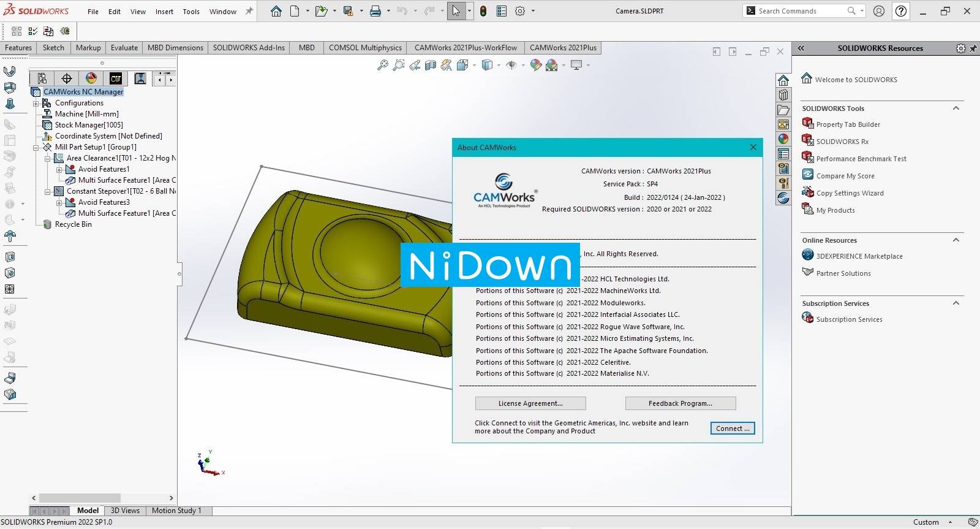
Task: Open the DisplayManager color ball tab
Action: pyautogui.click(x=91, y=78)
